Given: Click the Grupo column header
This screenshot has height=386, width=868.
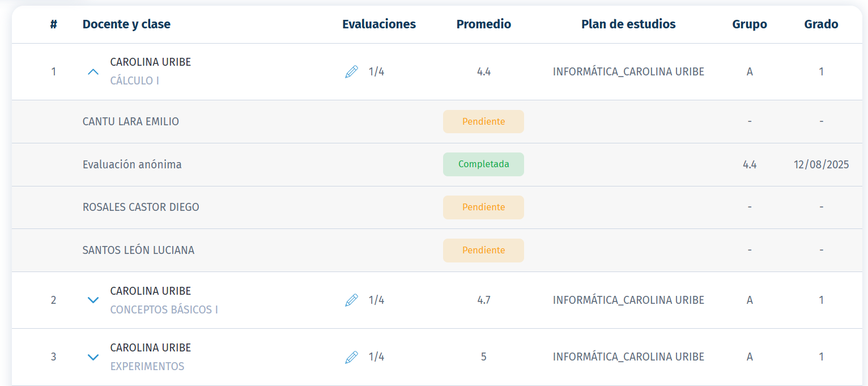Looking at the screenshot, I should tap(749, 24).
